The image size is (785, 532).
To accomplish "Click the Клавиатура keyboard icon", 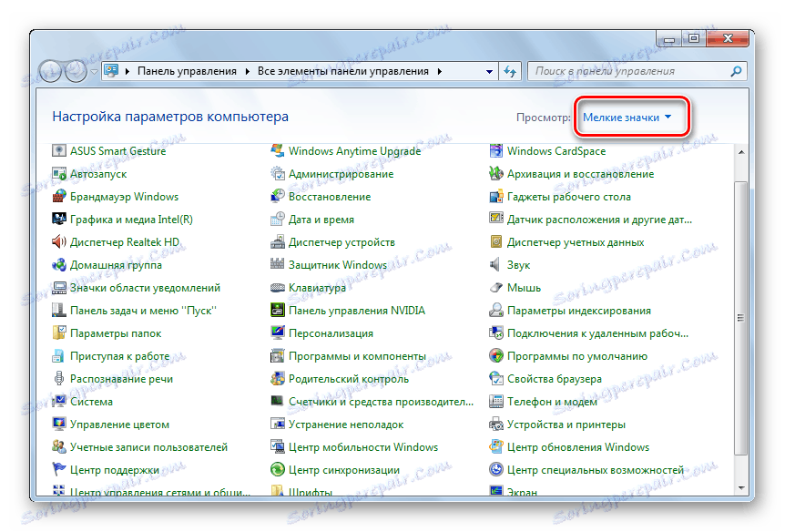I will point(278,288).
